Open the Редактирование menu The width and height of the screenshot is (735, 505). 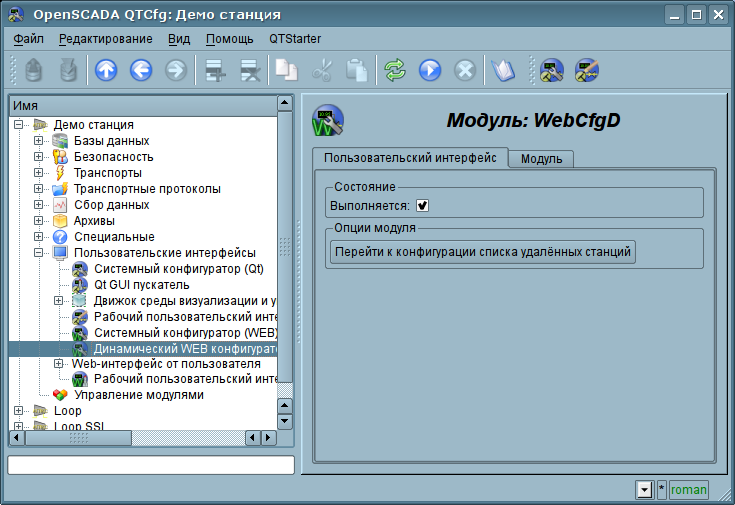[105, 39]
